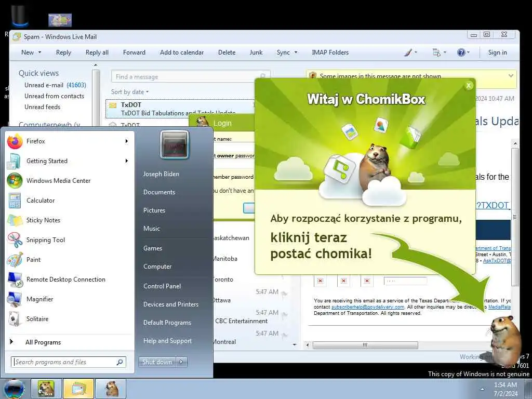Select Unread feeds quick view
The height and width of the screenshot is (399, 532).
(43, 107)
